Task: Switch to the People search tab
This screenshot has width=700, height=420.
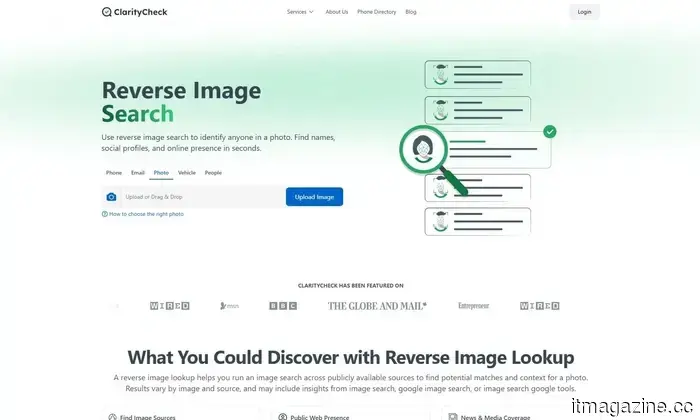Action: pyautogui.click(x=213, y=173)
